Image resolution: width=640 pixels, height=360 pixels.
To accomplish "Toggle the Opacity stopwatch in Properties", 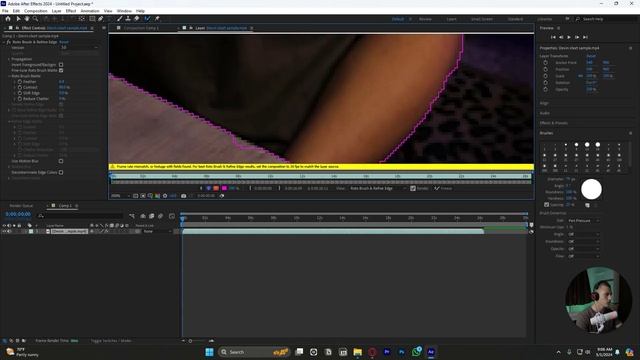I will pyautogui.click(x=546, y=89).
